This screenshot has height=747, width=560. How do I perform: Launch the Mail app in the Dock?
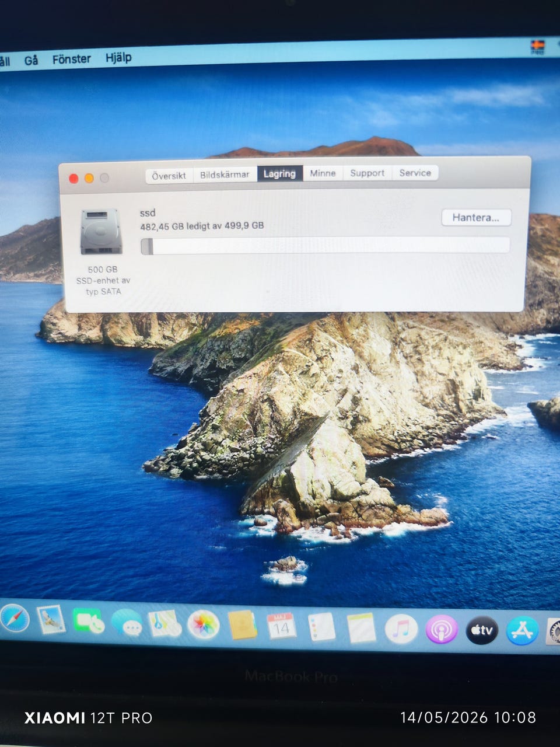coord(51,620)
